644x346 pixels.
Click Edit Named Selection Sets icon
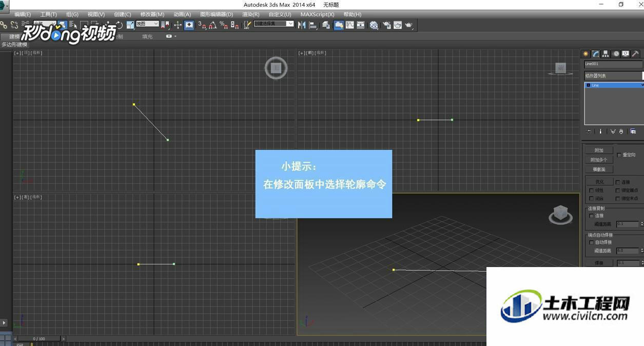pyautogui.click(x=247, y=25)
